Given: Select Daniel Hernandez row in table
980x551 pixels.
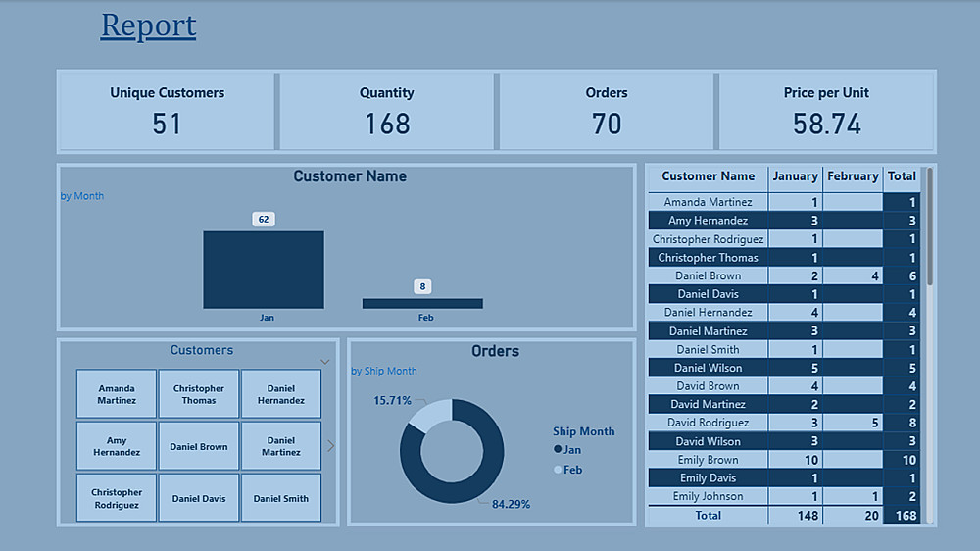Looking at the screenshot, I should pos(784,312).
